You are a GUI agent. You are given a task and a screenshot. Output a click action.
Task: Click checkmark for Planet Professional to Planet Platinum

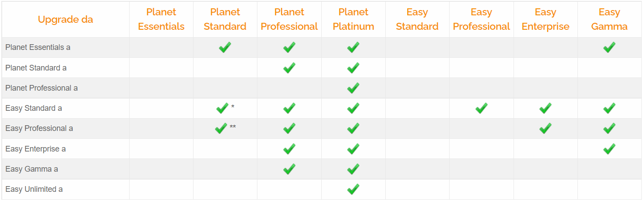pyautogui.click(x=353, y=88)
